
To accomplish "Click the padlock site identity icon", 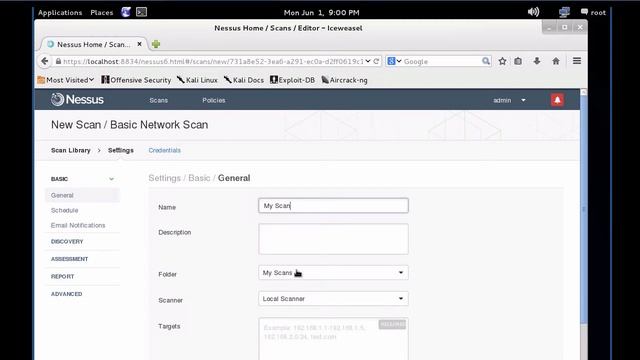I will pos(58,61).
